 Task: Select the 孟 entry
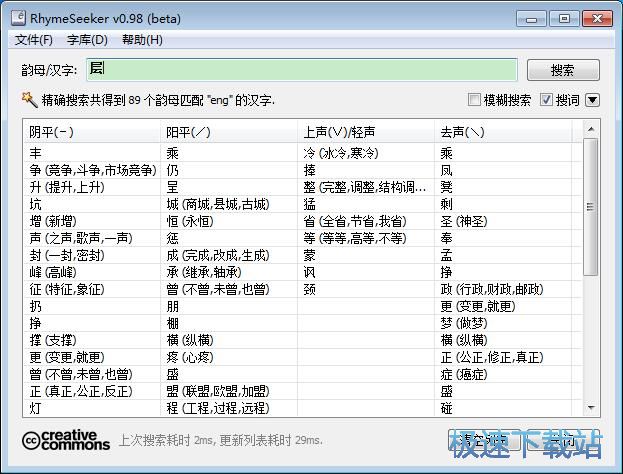pyautogui.click(x=447, y=255)
